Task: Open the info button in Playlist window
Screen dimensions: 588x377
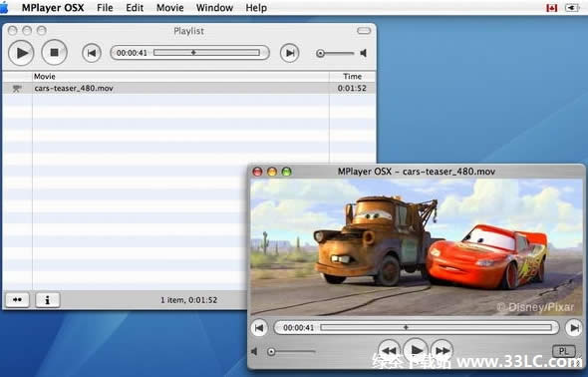Action: click(x=47, y=300)
